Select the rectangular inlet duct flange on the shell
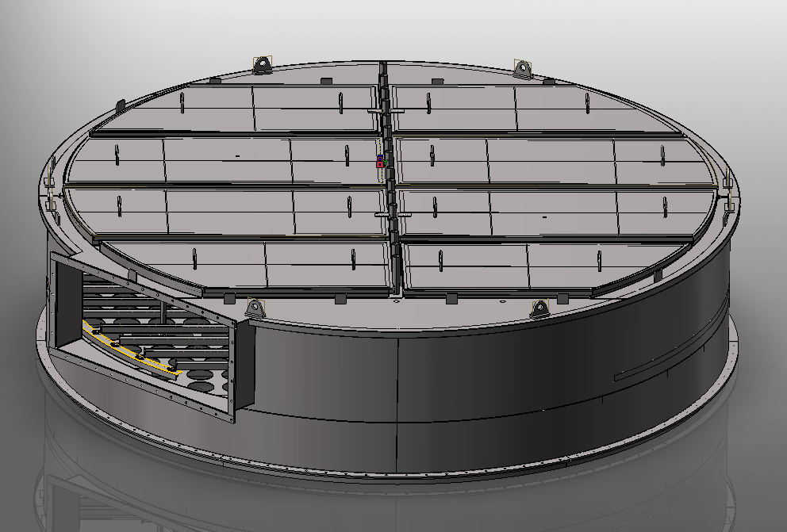Screen dimensions: 787x532 (x=143, y=337)
